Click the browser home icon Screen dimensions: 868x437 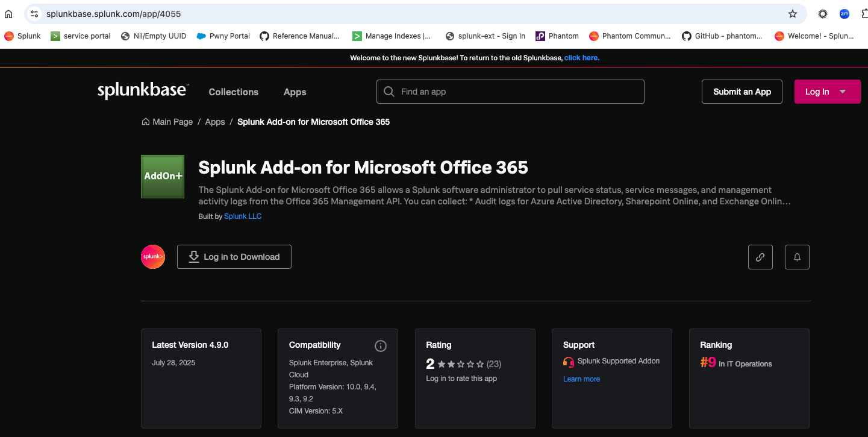click(x=8, y=14)
